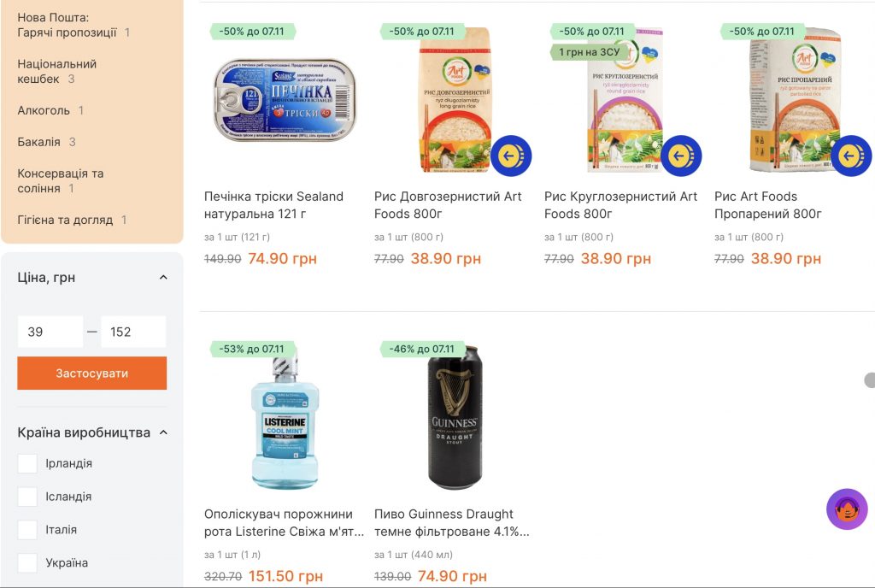Viewport: 875px width, 588px height.
Task: Click the minimum price input field
Action: tap(50, 332)
